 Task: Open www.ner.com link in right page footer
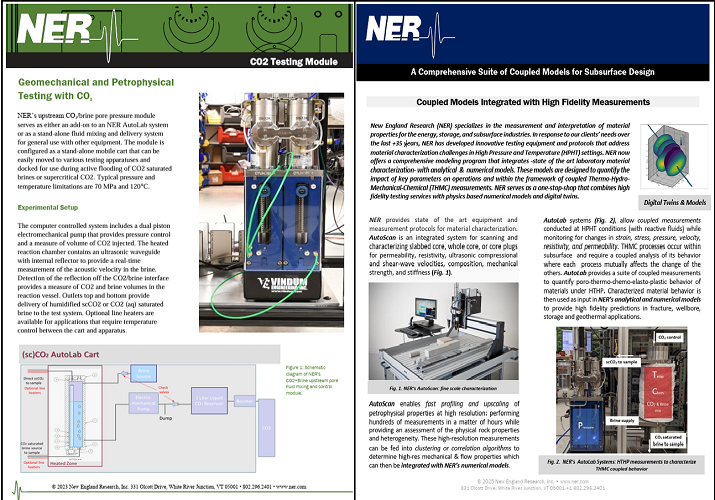(x=574, y=481)
